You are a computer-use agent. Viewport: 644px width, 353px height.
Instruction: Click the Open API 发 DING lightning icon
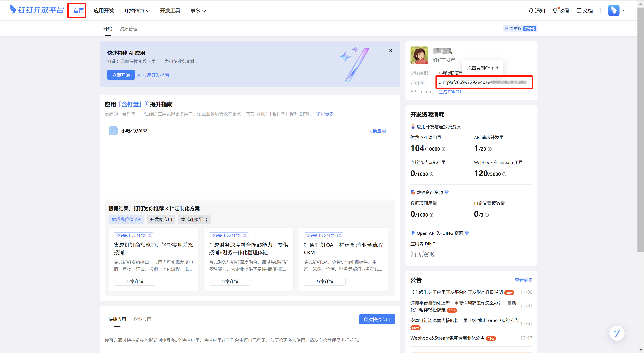[x=413, y=233]
